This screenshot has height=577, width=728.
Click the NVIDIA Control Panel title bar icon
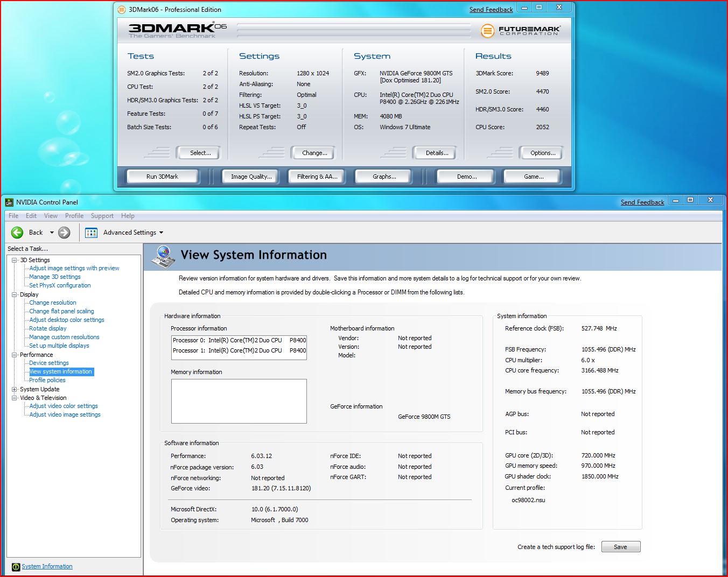(9, 202)
